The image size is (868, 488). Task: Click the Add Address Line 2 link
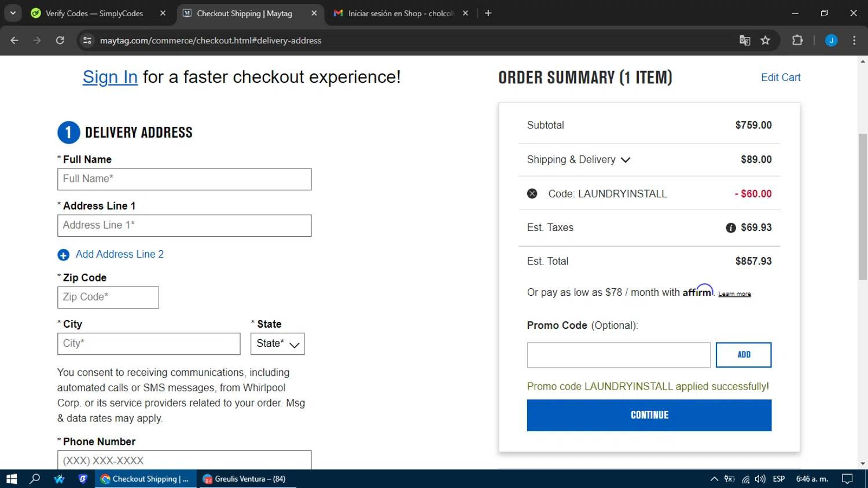(x=120, y=255)
